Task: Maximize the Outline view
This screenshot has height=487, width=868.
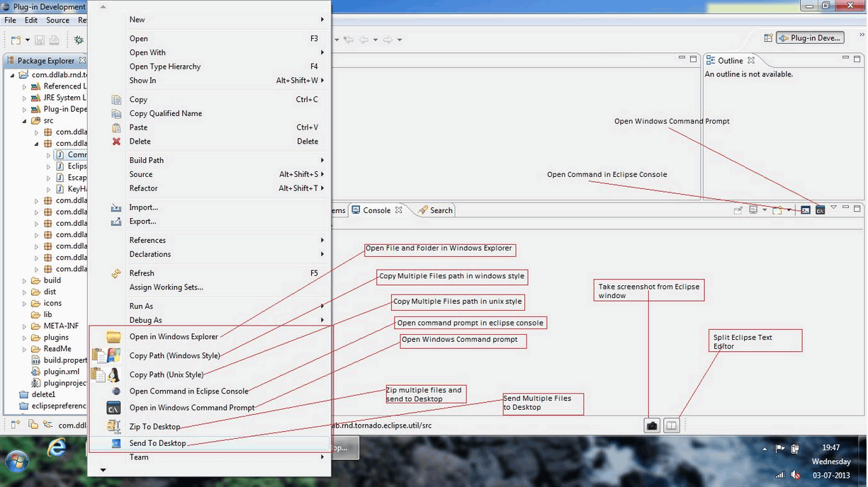Action: [x=857, y=59]
